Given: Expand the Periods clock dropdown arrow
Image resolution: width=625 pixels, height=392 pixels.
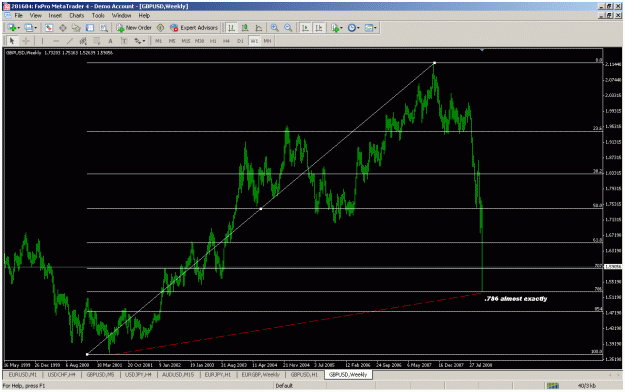Looking at the screenshot, I should [358, 28].
